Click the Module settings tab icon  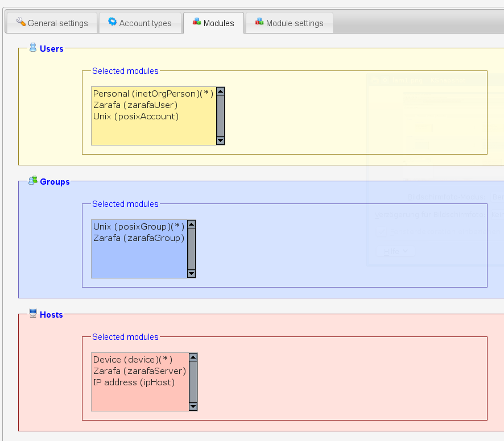click(x=259, y=22)
